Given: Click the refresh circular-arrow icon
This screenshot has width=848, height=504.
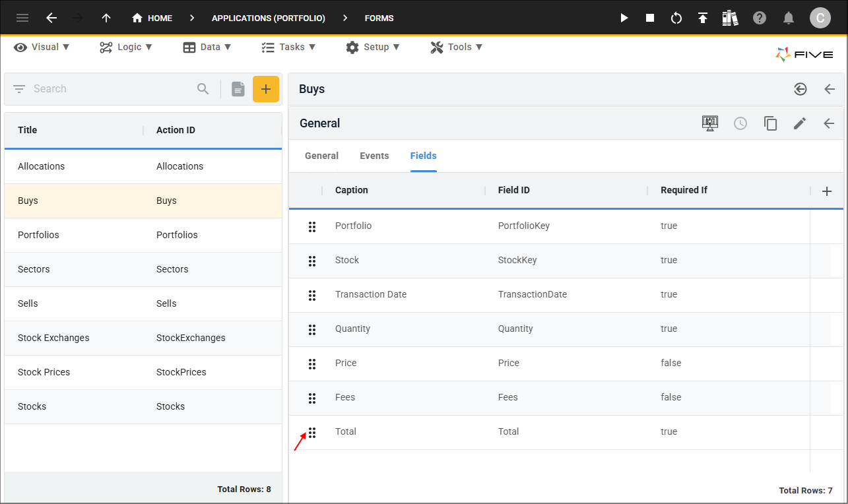Looking at the screenshot, I should 676,18.
